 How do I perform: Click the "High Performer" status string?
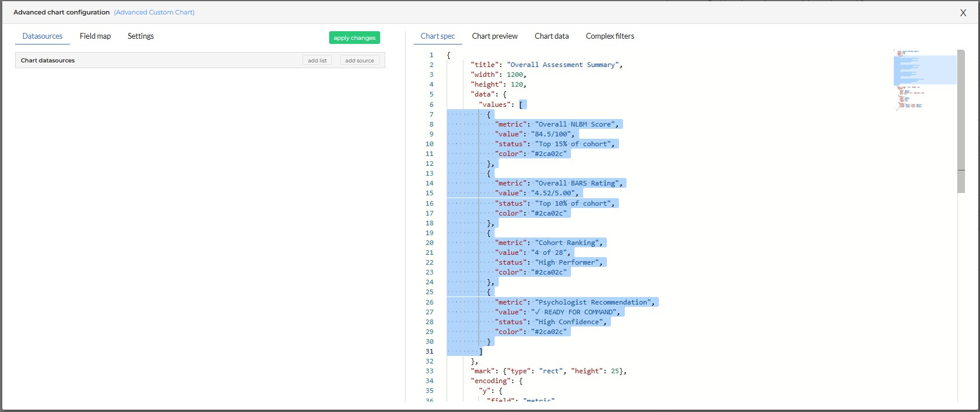click(567, 262)
